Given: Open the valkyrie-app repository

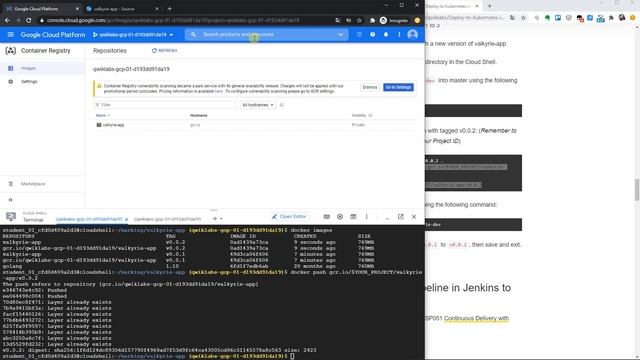Looking at the screenshot, I should coord(113,125).
